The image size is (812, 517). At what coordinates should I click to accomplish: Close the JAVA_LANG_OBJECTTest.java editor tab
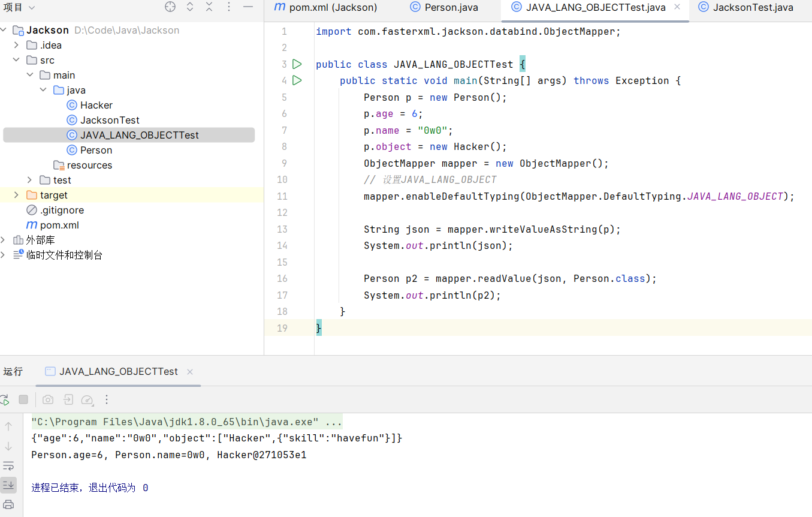tap(677, 7)
